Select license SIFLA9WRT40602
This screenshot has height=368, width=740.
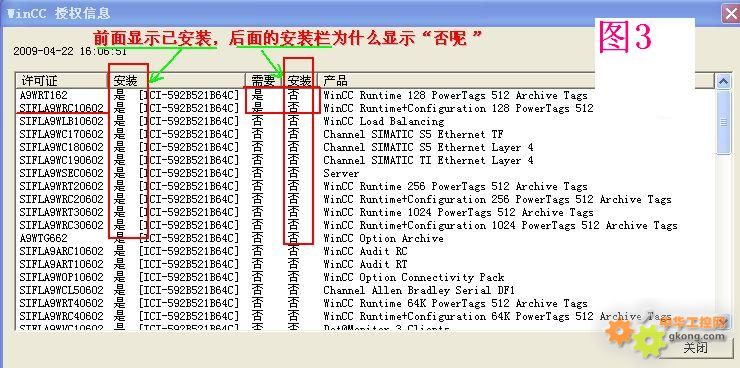pyautogui.click(x=365, y=303)
